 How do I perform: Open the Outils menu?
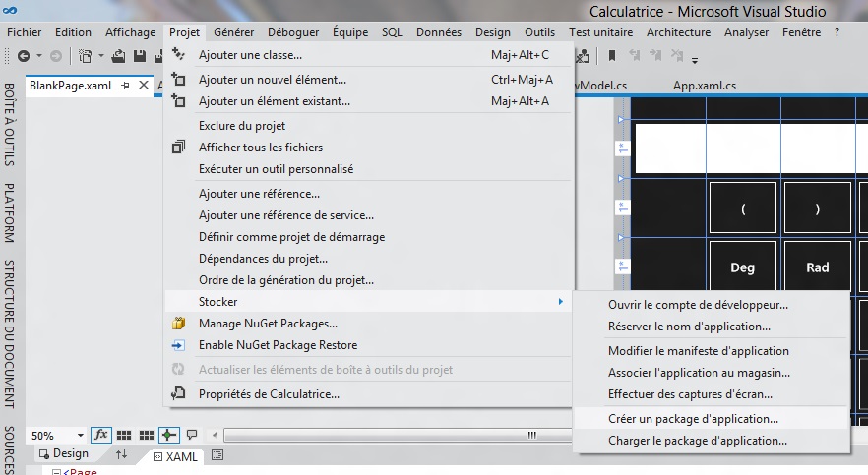coord(539,32)
